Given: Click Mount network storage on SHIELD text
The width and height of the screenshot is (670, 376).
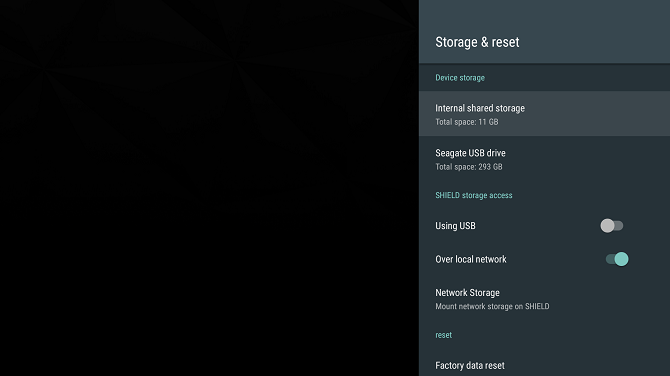Looking at the screenshot, I should pos(492,306).
